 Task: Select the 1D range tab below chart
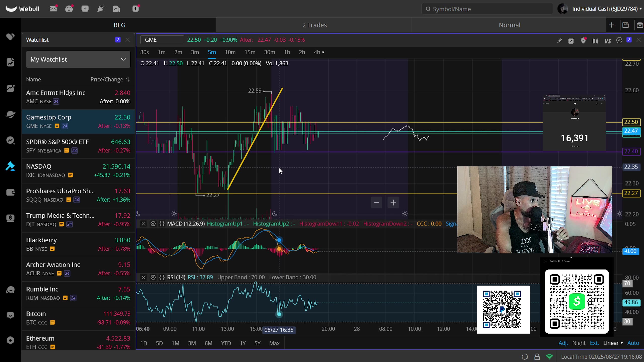tap(144, 343)
